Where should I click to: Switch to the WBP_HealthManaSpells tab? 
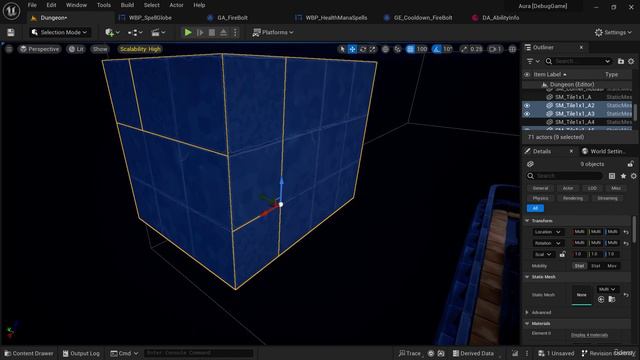pos(336,18)
